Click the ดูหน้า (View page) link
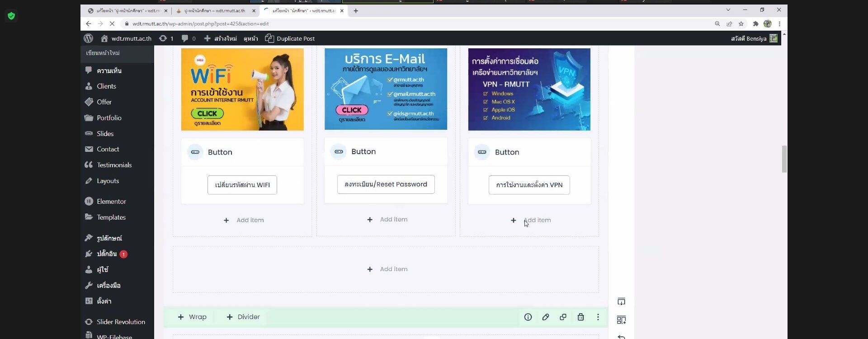Image resolution: width=868 pixels, height=339 pixels. click(x=251, y=38)
